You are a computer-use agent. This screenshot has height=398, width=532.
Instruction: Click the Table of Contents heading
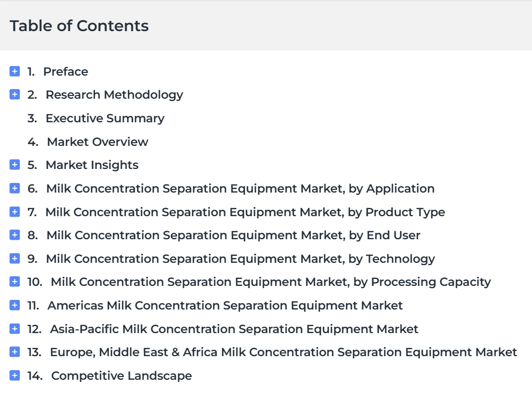[x=79, y=26]
